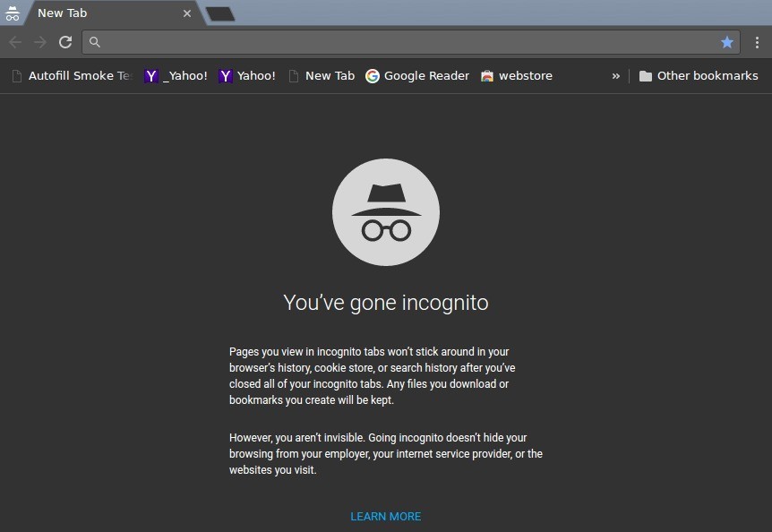Click the _Yahoo! bookmark favicon
Viewport: 772px width, 532px height.
pyautogui.click(x=150, y=75)
